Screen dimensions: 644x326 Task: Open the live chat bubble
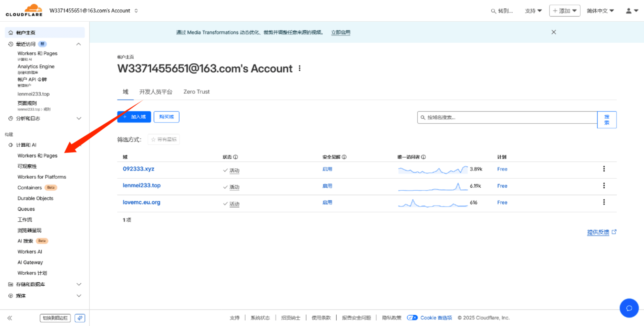click(x=629, y=308)
